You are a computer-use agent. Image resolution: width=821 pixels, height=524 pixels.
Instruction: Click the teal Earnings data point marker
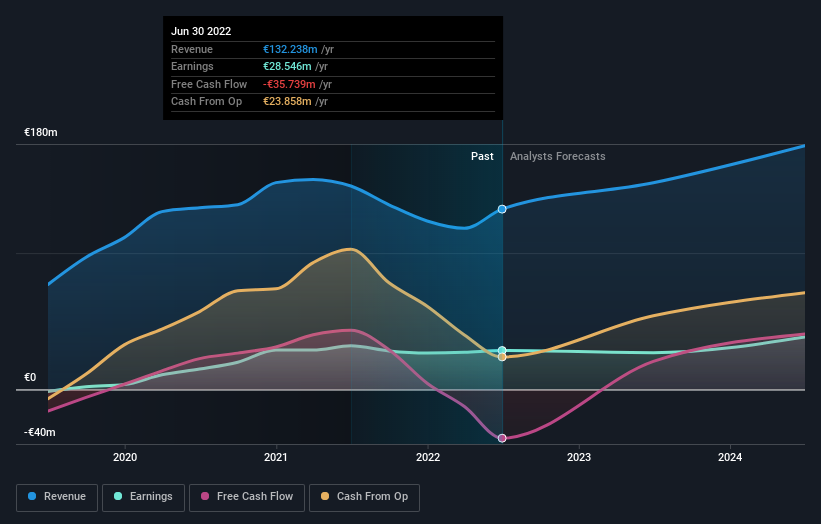coord(502,350)
